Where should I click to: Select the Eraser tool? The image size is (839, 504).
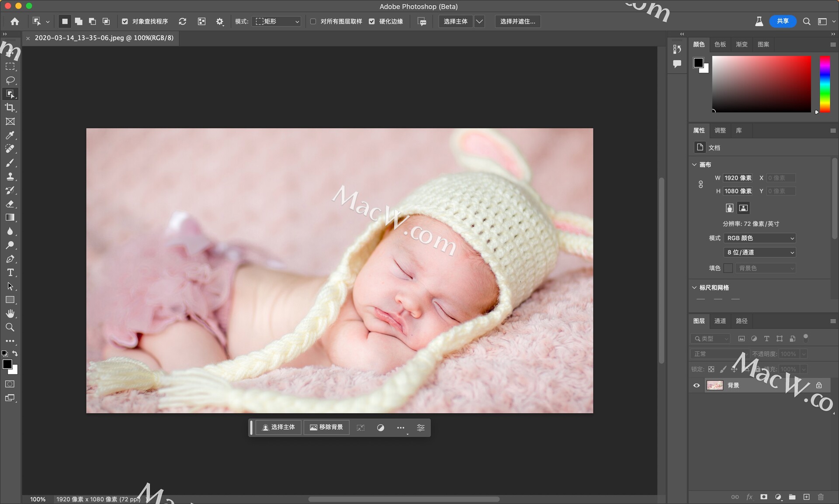pyautogui.click(x=10, y=204)
